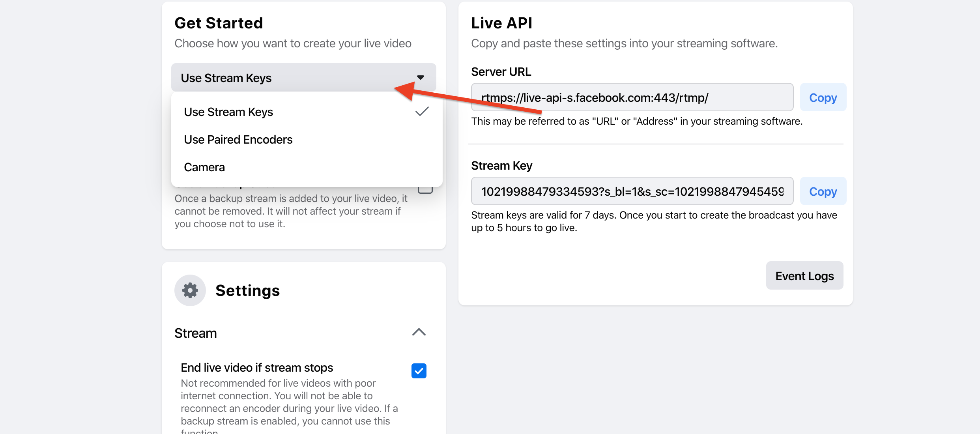Click the Settings heading text
Screen dimensions: 980x434
tap(247, 291)
